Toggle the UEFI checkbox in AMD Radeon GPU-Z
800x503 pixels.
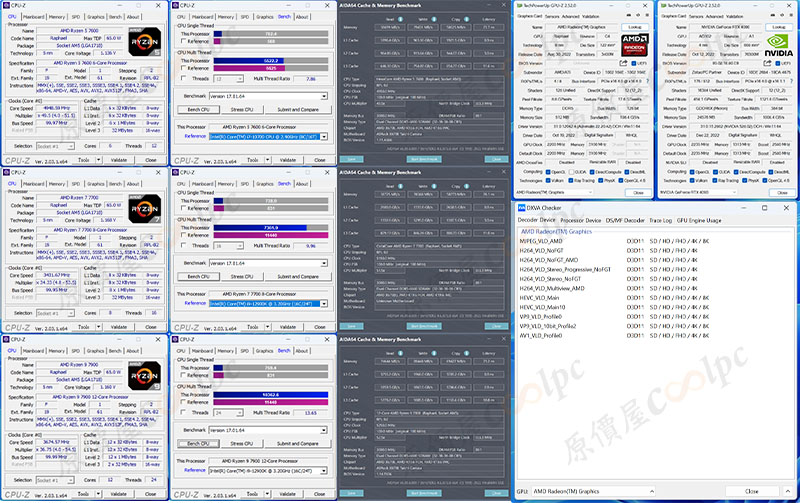(x=634, y=63)
